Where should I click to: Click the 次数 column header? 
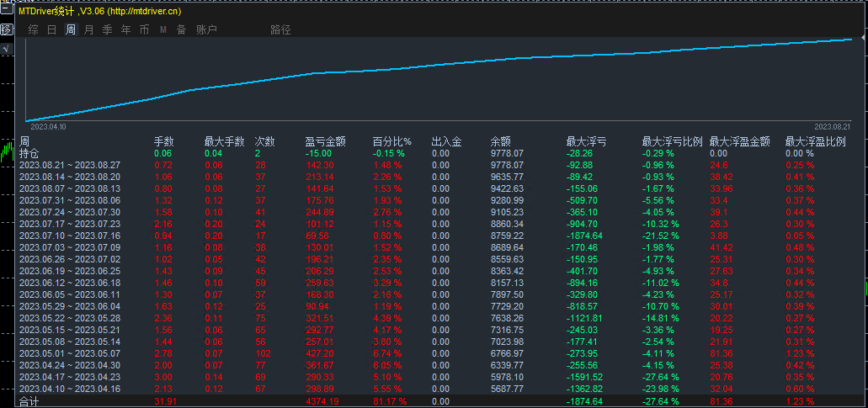264,141
